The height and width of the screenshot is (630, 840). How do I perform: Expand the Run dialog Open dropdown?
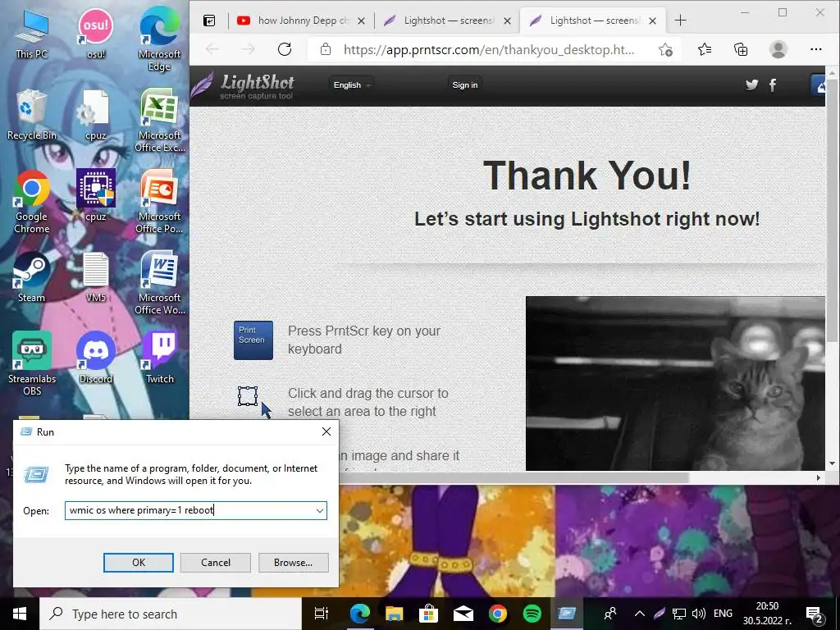tap(320, 510)
